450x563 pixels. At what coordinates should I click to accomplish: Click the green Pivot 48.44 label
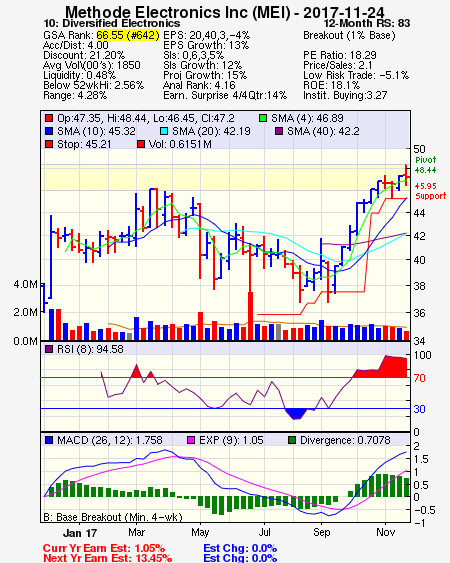426,165
